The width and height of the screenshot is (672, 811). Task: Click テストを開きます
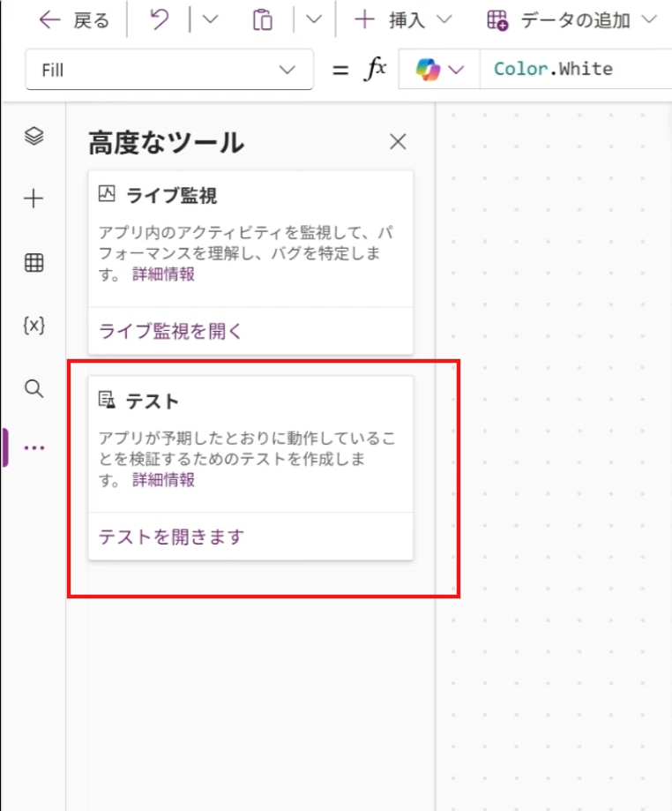170,537
